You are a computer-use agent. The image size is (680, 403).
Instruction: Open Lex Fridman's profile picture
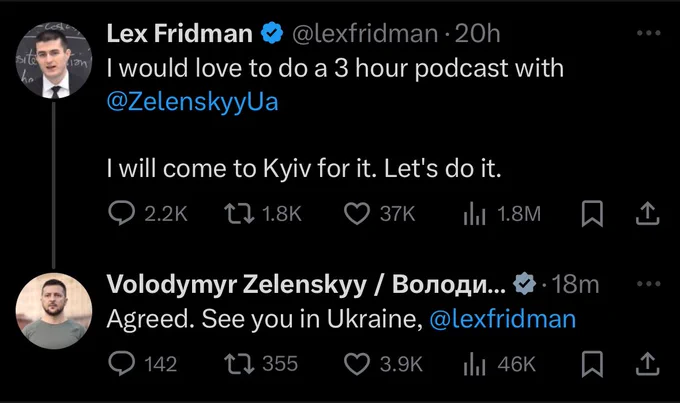point(54,60)
